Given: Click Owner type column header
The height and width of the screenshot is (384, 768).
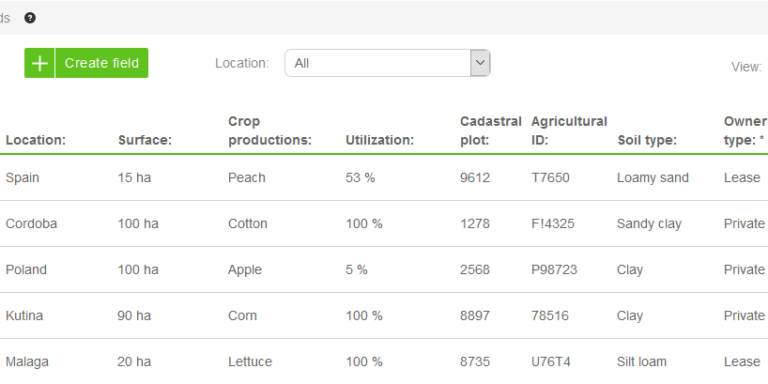Looking at the screenshot, I should pos(745,131).
